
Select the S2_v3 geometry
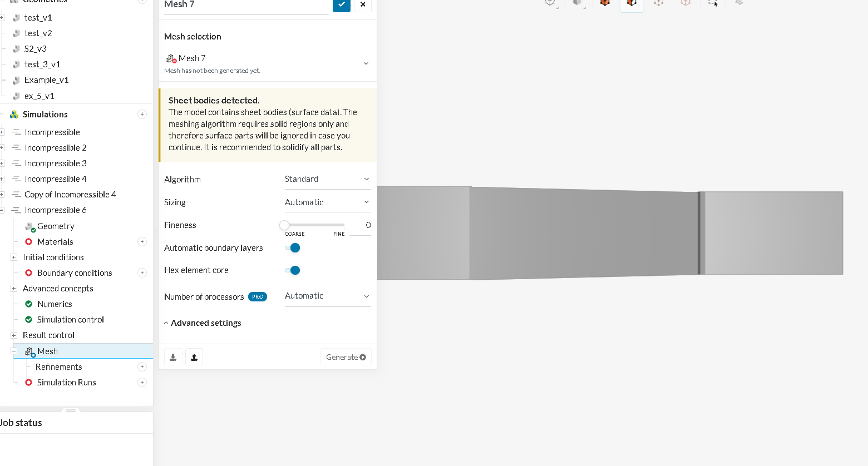tap(36, 49)
